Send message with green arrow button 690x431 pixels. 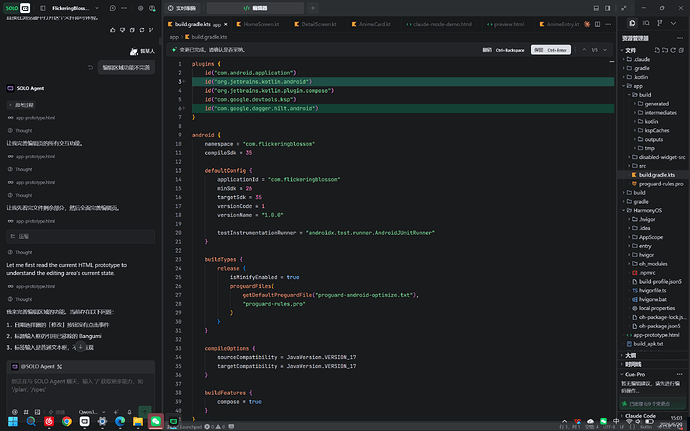(x=145, y=411)
